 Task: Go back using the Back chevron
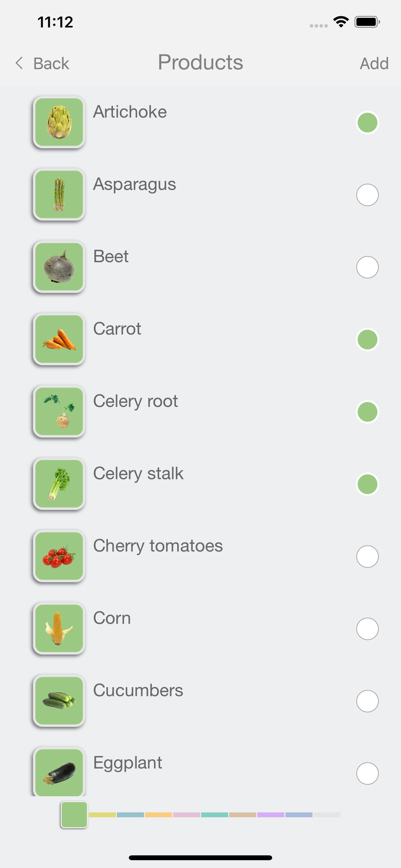tap(20, 63)
